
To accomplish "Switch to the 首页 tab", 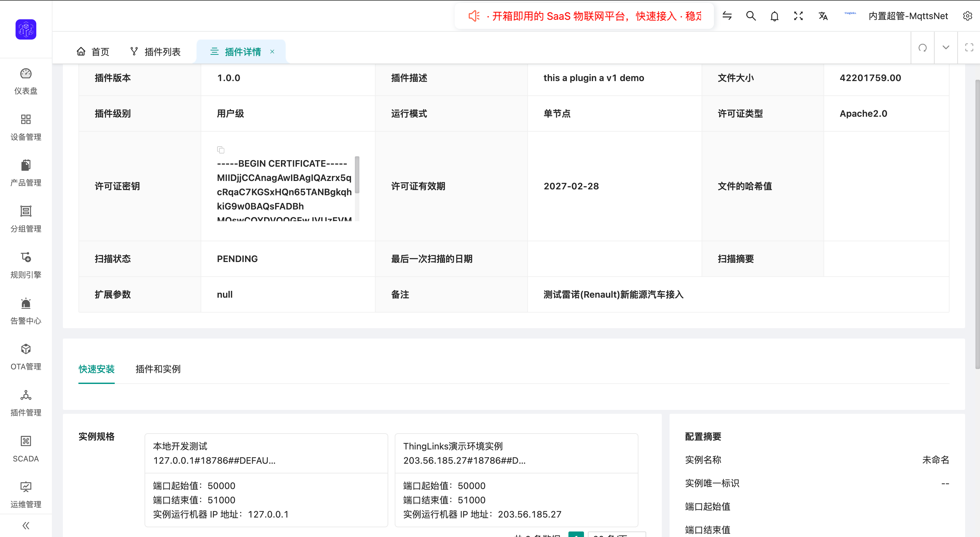I will click(93, 51).
